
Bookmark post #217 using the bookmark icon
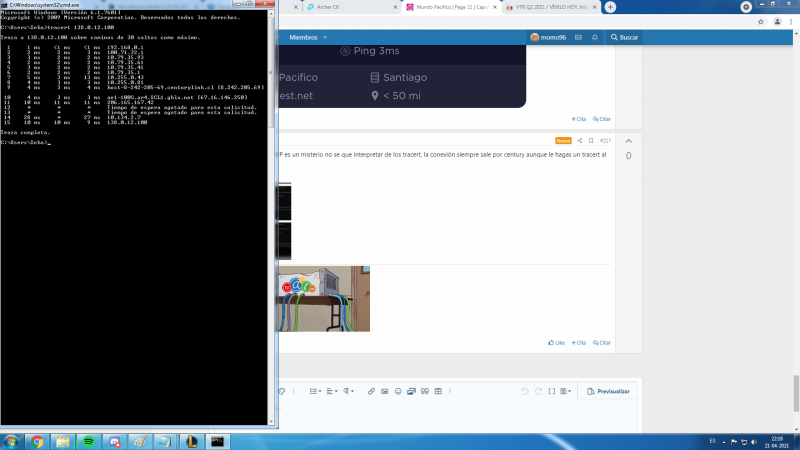[x=591, y=140]
